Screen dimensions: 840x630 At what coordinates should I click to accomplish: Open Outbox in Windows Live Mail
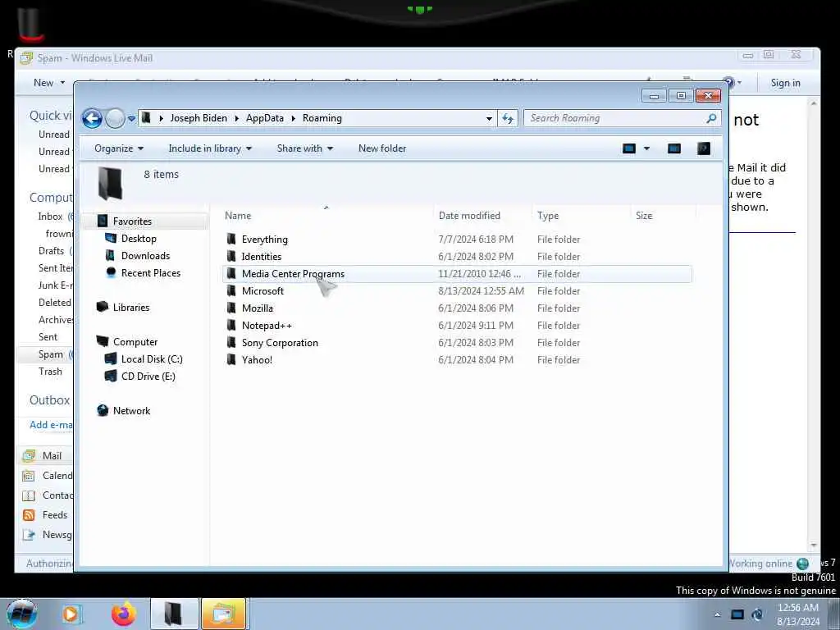pos(49,400)
